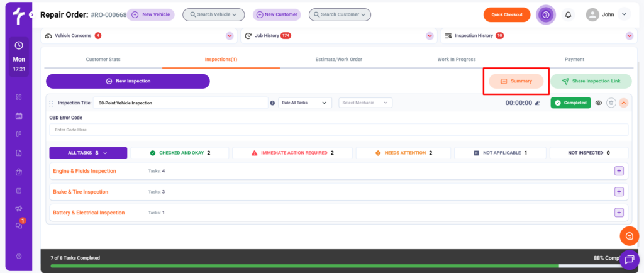Viewport: 644px width, 273px height.
Task: Click the green task progress bar
Action: click(305, 266)
